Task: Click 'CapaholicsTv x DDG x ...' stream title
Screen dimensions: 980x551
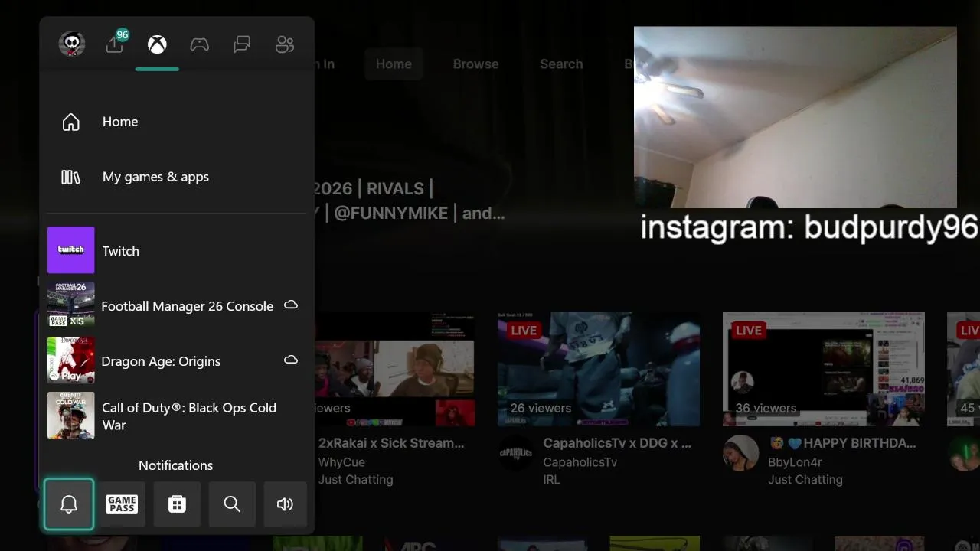Action: point(617,443)
